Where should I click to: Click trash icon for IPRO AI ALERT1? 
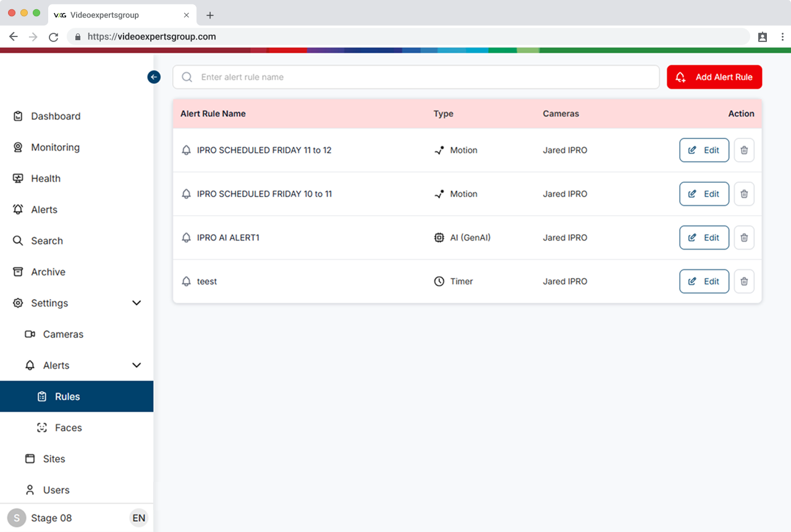pos(744,238)
